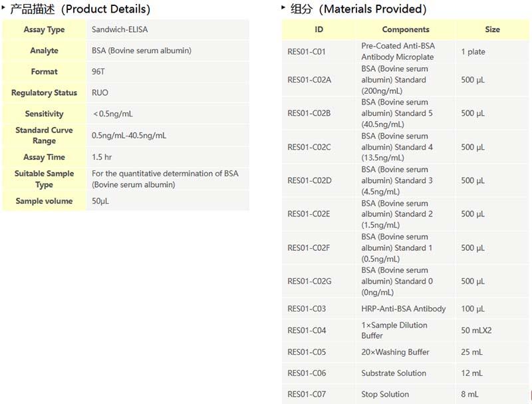
Task: Click the Pre-Coated Anti-BSA Antibody Microplate entry
Action: (x=398, y=52)
